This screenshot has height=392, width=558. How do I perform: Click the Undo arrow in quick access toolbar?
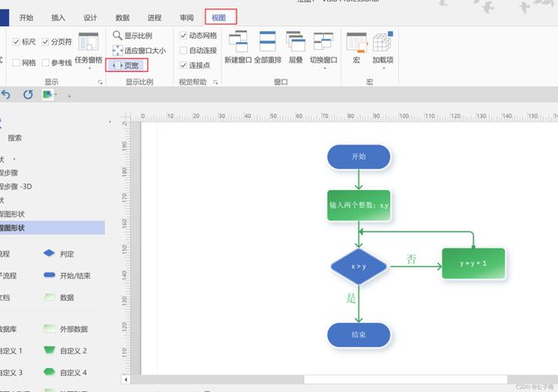(7, 95)
